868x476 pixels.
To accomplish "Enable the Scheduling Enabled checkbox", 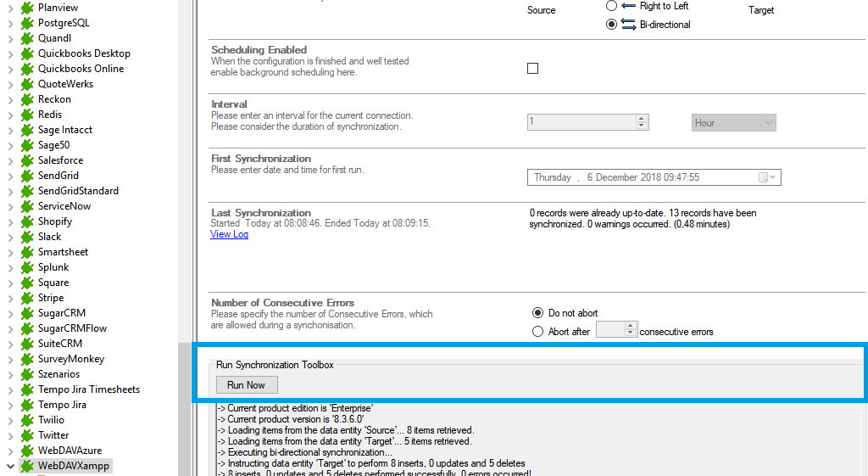I will tap(532, 69).
